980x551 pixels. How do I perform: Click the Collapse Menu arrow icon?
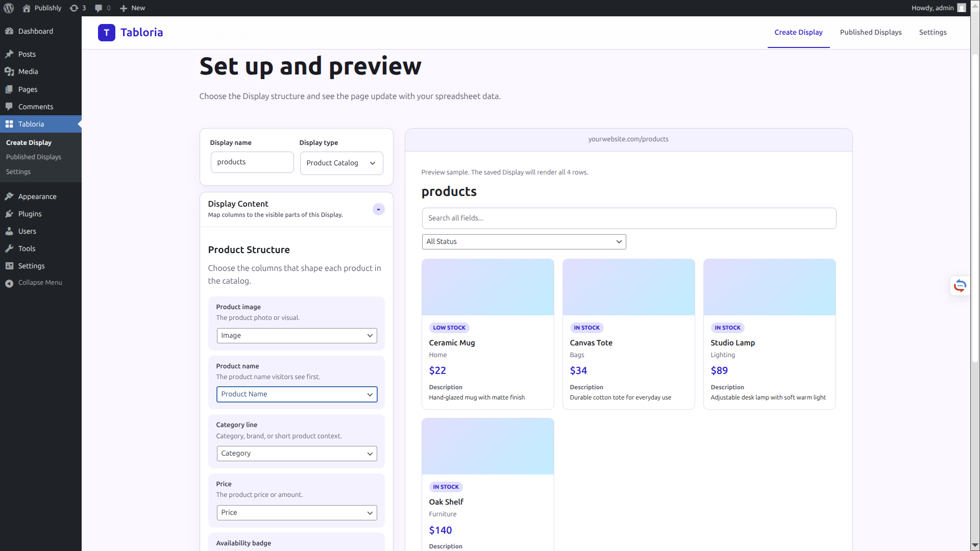click(x=9, y=283)
